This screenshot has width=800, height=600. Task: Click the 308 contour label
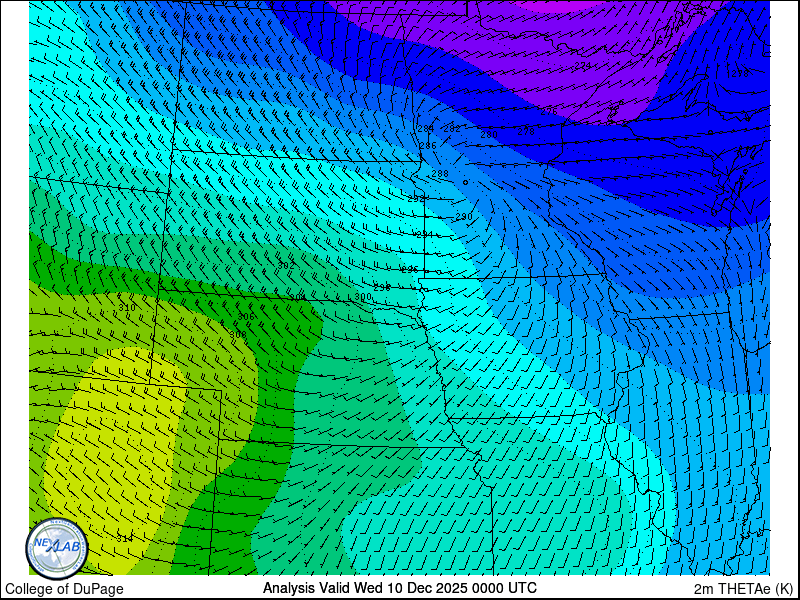pyautogui.click(x=238, y=335)
